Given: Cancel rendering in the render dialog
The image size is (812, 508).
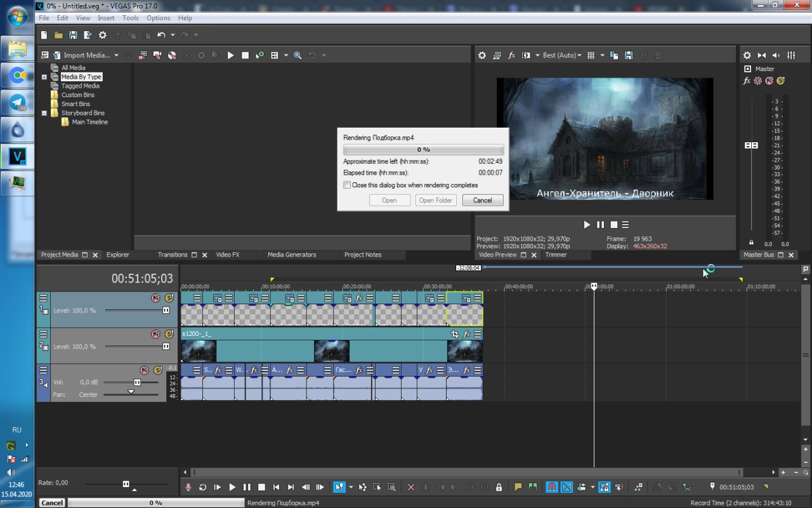Looking at the screenshot, I should (482, 200).
